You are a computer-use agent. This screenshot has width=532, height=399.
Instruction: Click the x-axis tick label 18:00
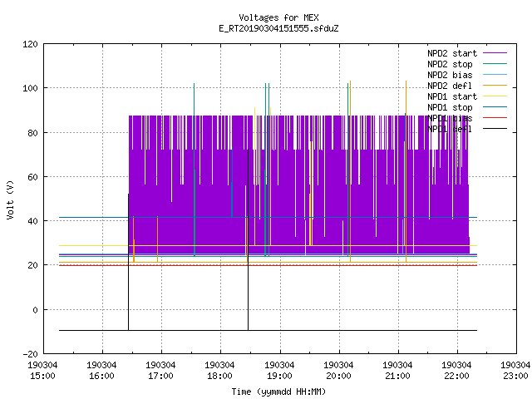(219, 376)
